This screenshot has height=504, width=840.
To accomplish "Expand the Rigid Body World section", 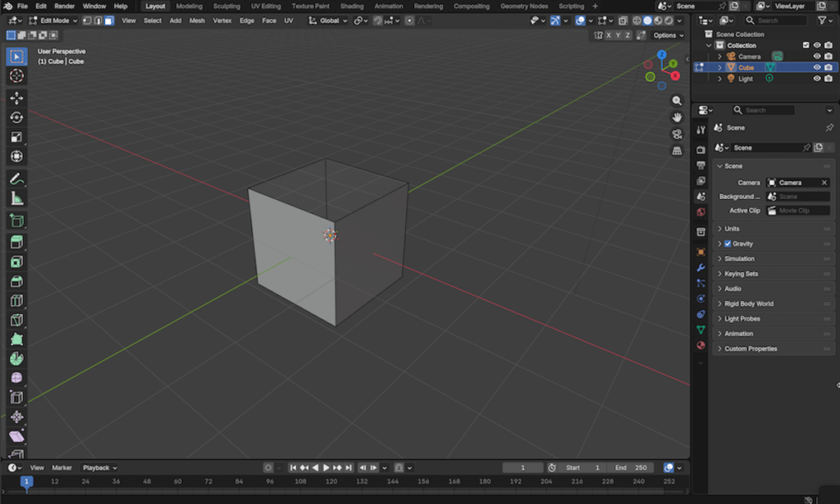I will [748, 303].
